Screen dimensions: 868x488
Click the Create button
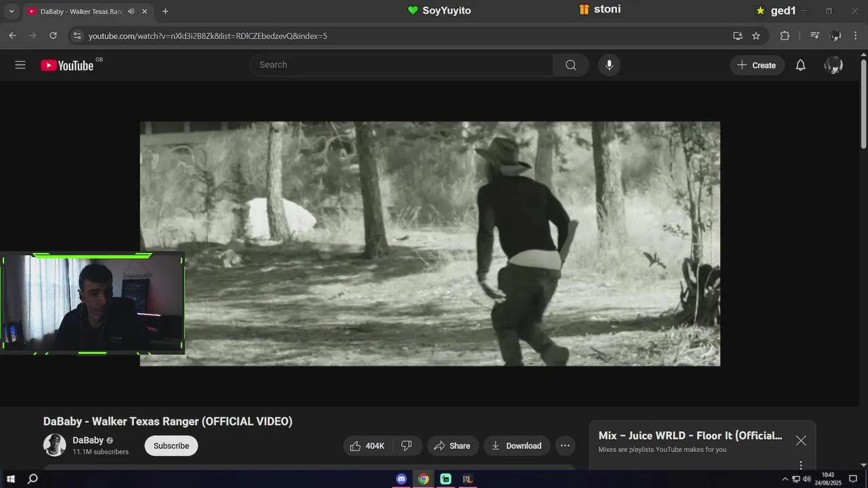757,65
